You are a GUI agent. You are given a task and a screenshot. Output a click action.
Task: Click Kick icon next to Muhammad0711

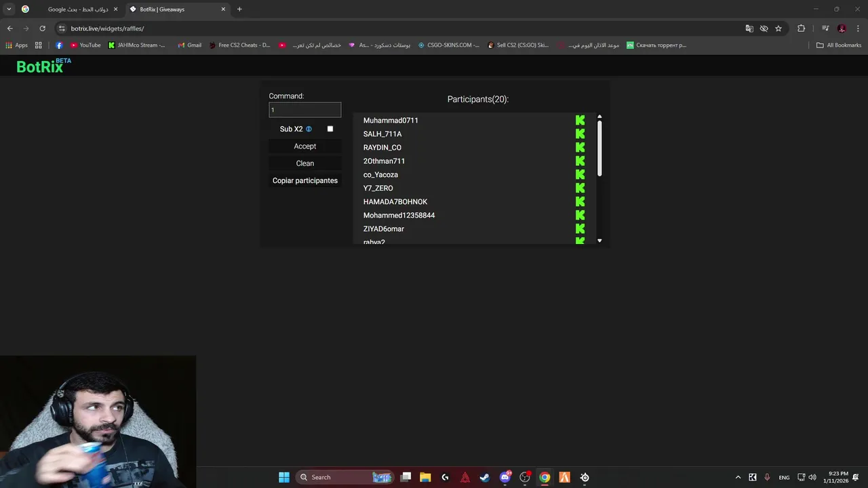coord(580,121)
